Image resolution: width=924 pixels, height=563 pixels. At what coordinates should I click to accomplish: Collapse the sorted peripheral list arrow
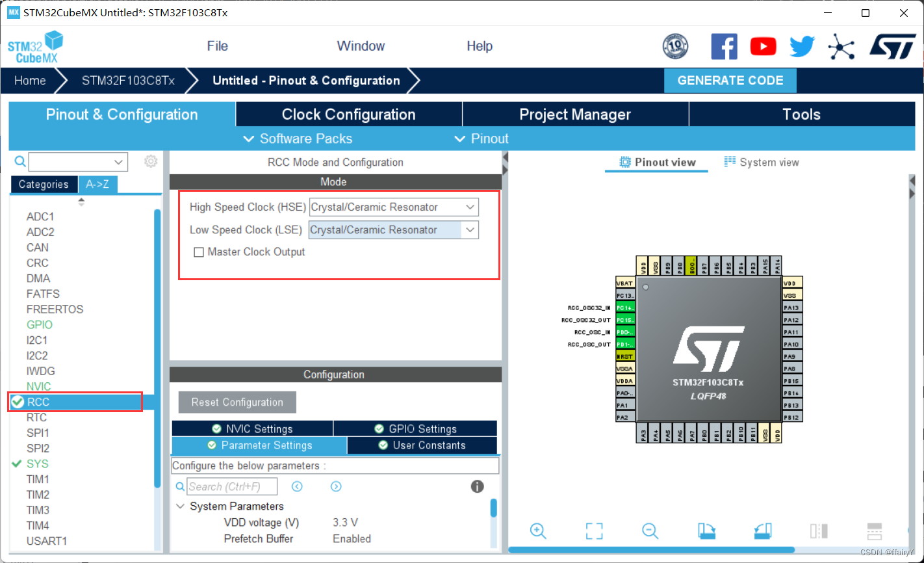81,202
